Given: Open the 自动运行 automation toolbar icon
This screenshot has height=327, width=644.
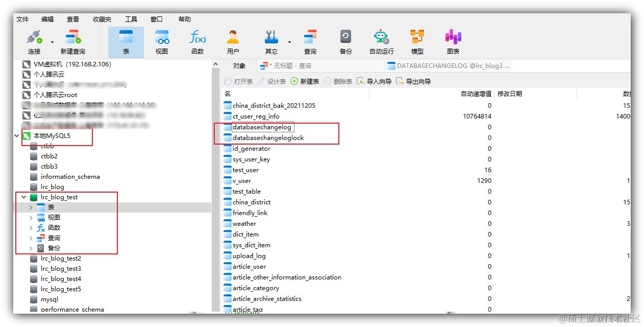Looking at the screenshot, I should pyautogui.click(x=381, y=42).
